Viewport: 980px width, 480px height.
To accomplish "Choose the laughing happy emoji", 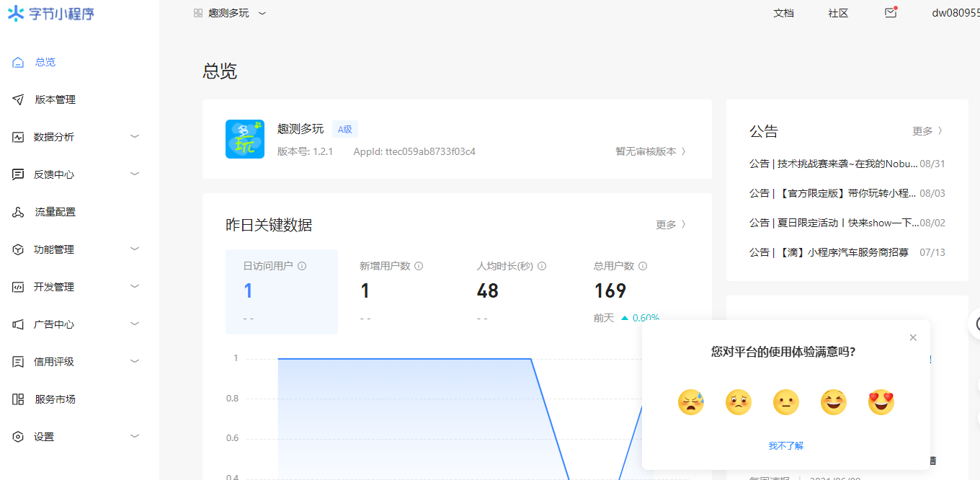I will click(x=834, y=401).
